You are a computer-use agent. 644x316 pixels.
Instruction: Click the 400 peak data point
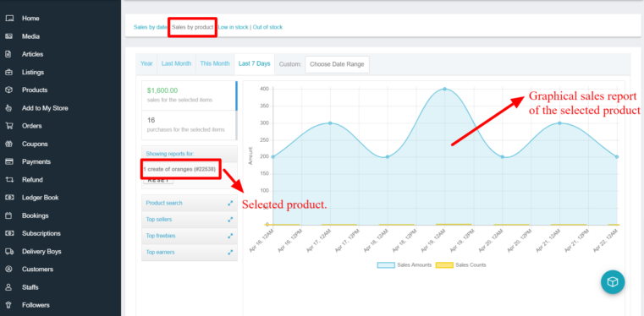point(444,89)
